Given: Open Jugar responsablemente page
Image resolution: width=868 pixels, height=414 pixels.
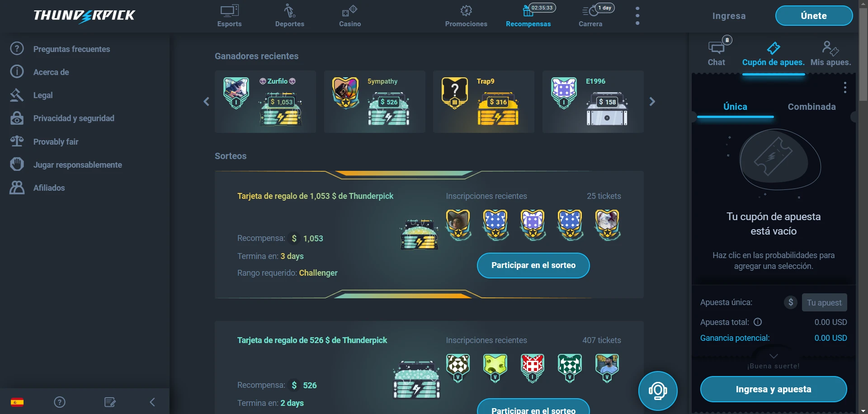Looking at the screenshot, I should [77, 165].
